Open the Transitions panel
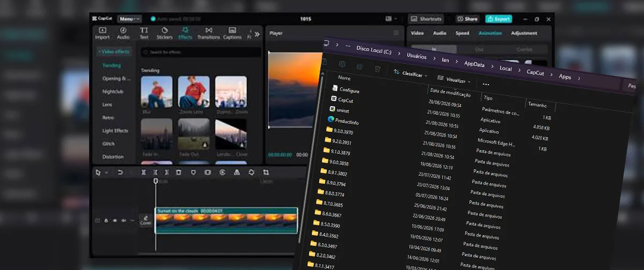This screenshot has width=644, height=270. [x=209, y=33]
